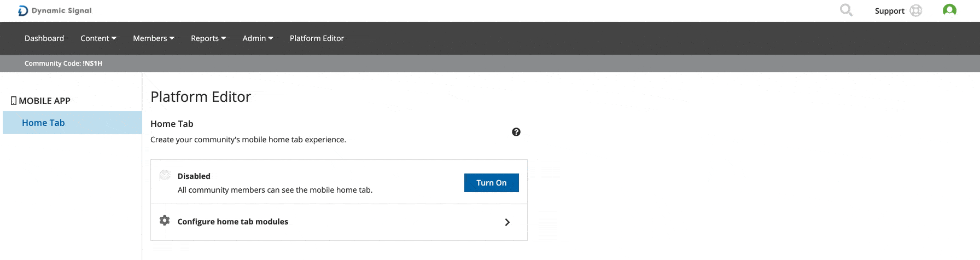Viewport: 980px width, 260px height.
Task: Select Home Tab in the sidebar
Action: point(72,123)
